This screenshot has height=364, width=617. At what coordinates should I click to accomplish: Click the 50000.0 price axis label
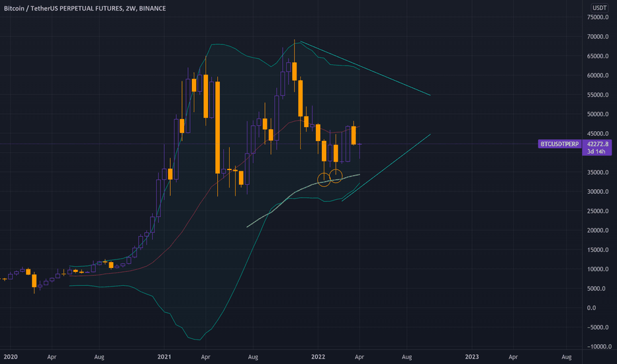tap(597, 114)
